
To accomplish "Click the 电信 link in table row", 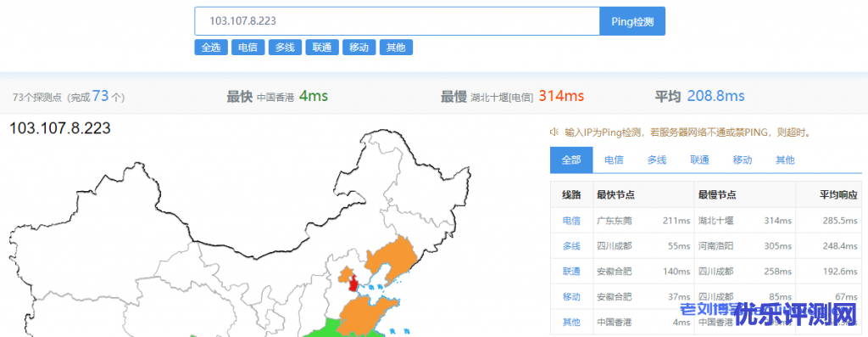I will (571, 221).
